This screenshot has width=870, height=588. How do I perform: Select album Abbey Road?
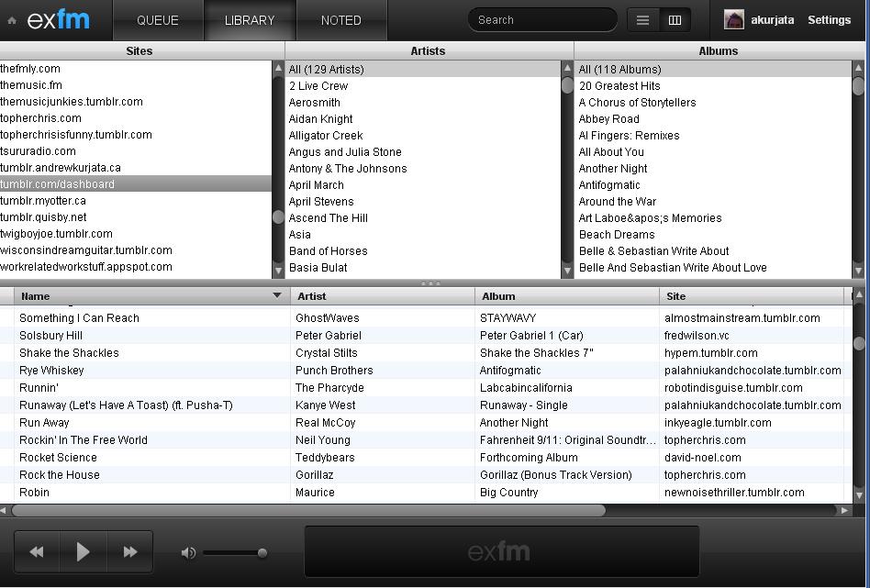point(713,119)
